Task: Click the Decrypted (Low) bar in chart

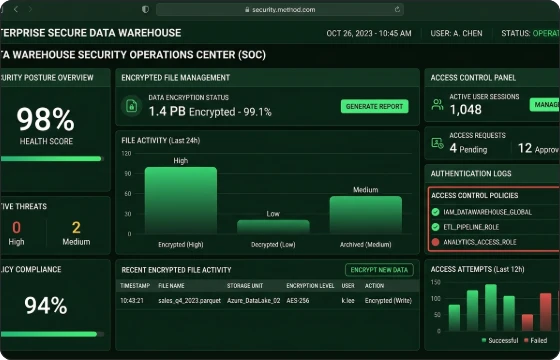Action: pyautogui.click(x=273, y=227)
